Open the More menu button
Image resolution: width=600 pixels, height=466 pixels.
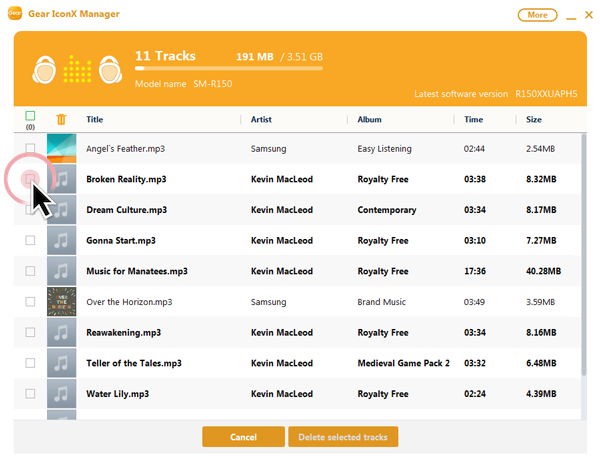pos(537,15)
